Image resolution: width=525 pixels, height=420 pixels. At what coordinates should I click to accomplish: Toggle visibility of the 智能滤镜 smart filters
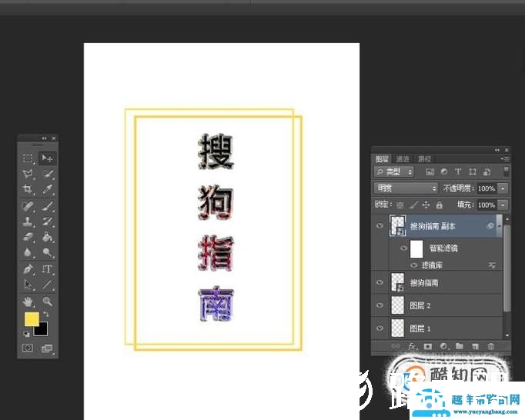click(x=404, y=248)
